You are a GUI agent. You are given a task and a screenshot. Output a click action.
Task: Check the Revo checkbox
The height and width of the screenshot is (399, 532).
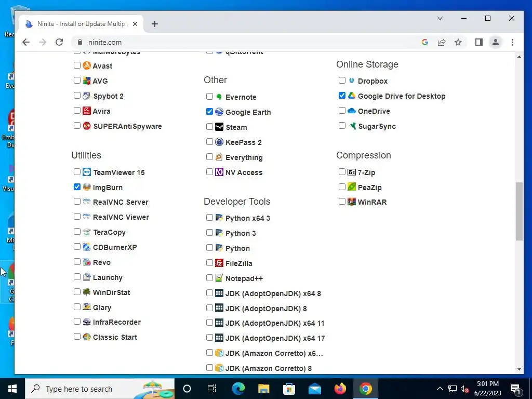(77, 262)
